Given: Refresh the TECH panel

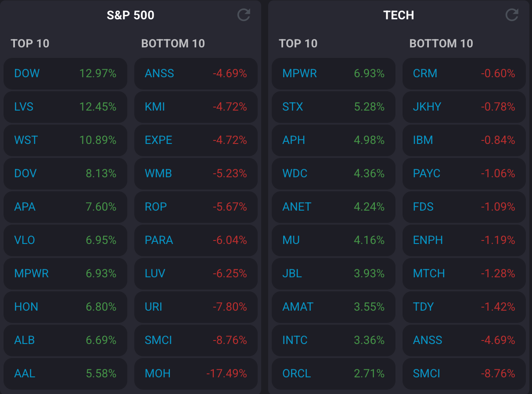Looking at the screenshot, I should click(x=512, y=15).
